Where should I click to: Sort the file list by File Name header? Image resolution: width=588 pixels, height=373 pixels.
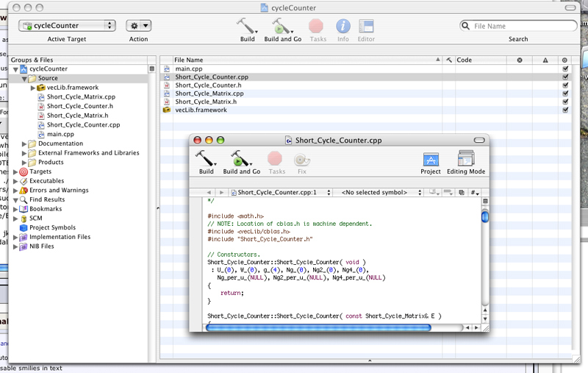(x=307, y=60)
